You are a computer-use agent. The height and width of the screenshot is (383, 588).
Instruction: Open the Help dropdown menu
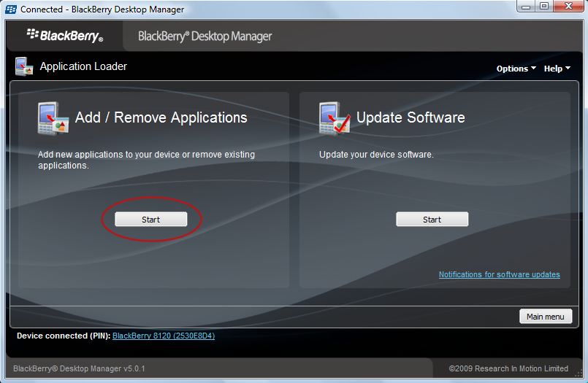click(557, 69)
